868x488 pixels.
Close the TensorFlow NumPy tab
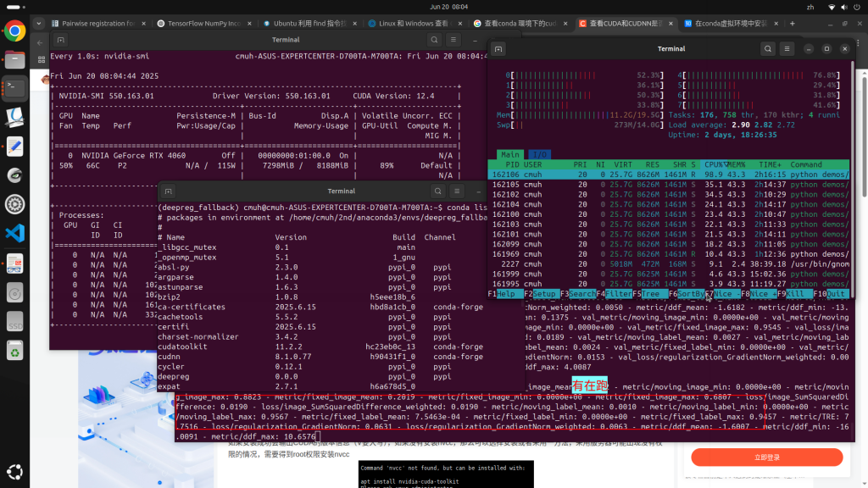pos(250,23)
